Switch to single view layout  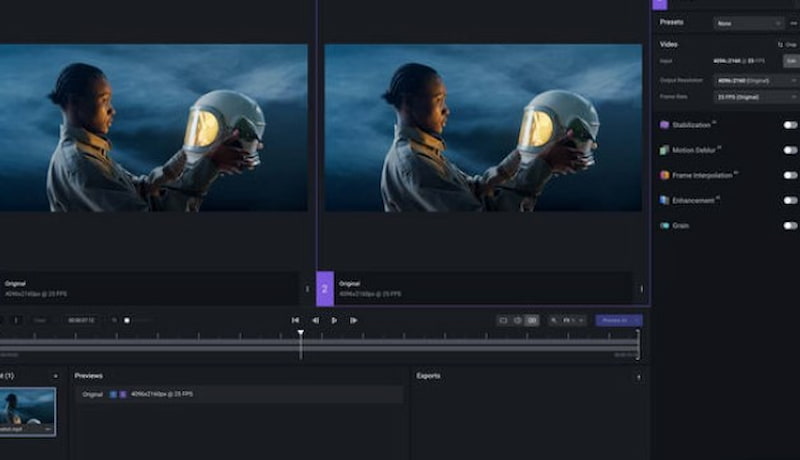504,320
